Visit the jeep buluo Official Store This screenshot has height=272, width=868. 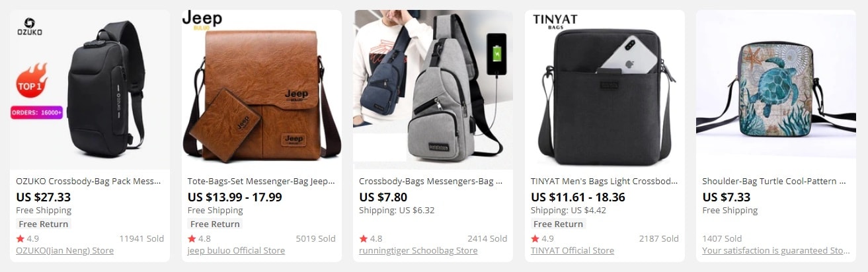click(x=236, y=251)
